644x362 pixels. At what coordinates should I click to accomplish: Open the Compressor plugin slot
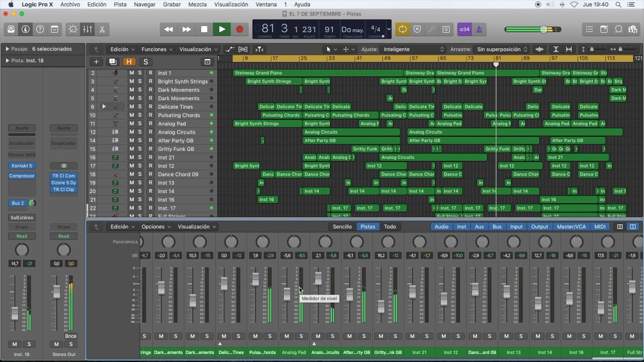[22, 176]
